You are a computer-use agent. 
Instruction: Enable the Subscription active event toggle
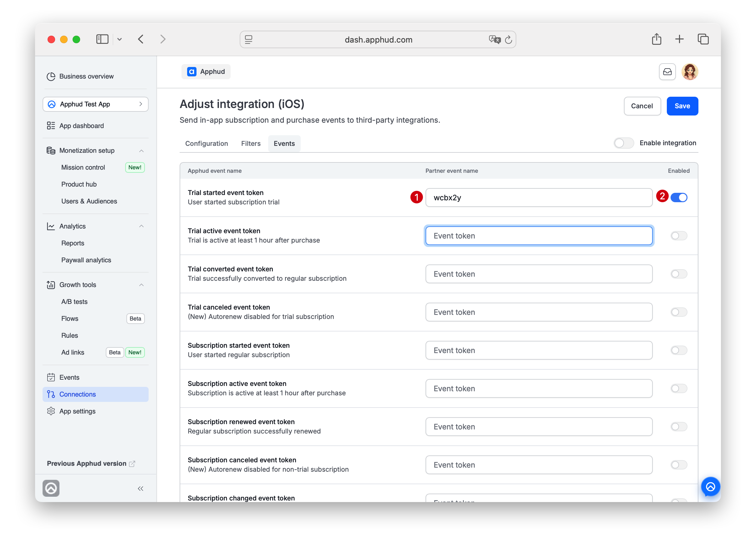[679, 389]
